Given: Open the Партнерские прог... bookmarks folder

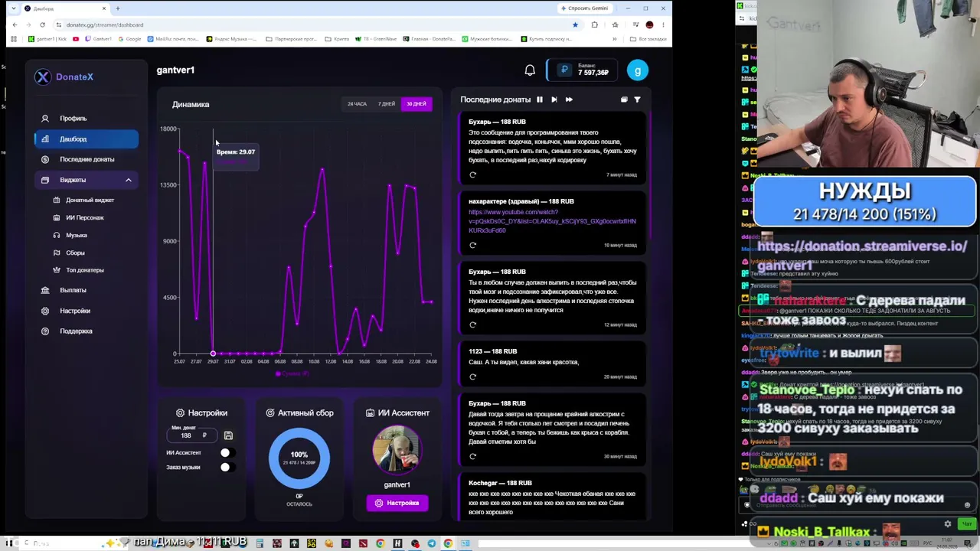Looking at the screenshot, I should (290, 39).
